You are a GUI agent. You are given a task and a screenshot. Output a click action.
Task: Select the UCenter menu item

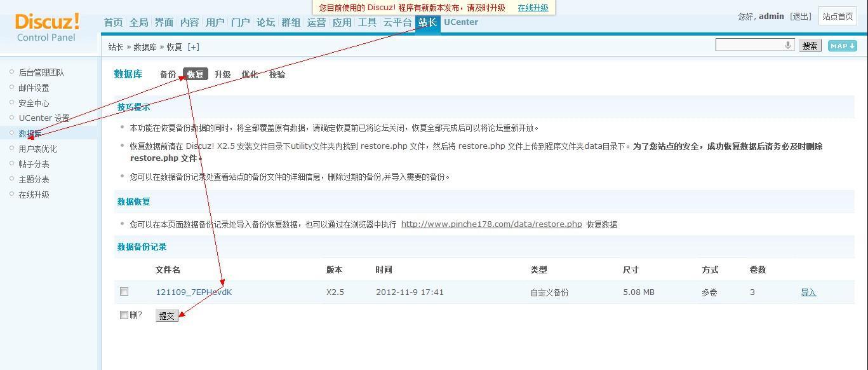tap(460, 22)
